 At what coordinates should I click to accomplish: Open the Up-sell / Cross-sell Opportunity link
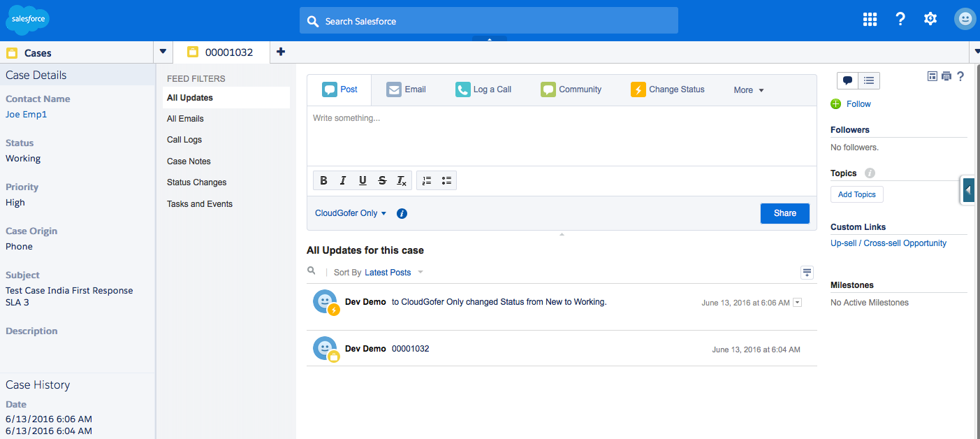point(888,243)
